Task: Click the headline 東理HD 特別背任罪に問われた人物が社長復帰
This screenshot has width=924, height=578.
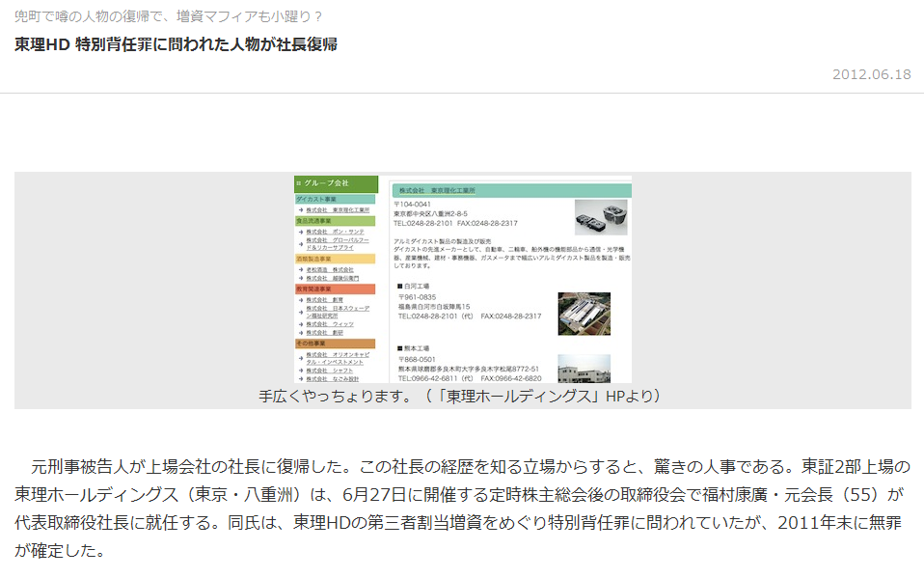Action: pyautogui.click(x=176, y=44)
